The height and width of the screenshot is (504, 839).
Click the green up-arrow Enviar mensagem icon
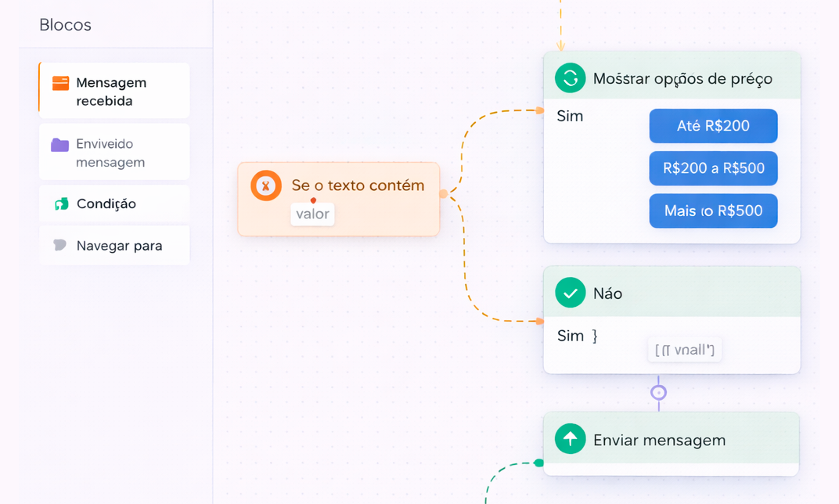(570, 439)
